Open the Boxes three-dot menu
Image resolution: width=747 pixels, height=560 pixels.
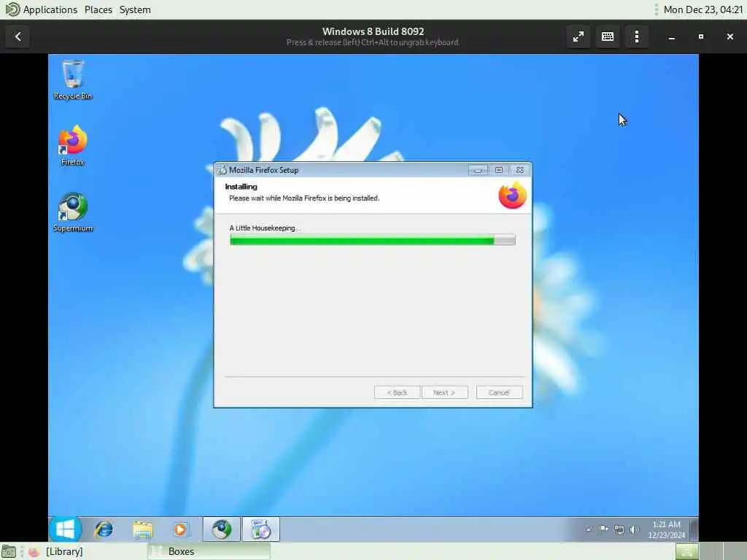637,36
